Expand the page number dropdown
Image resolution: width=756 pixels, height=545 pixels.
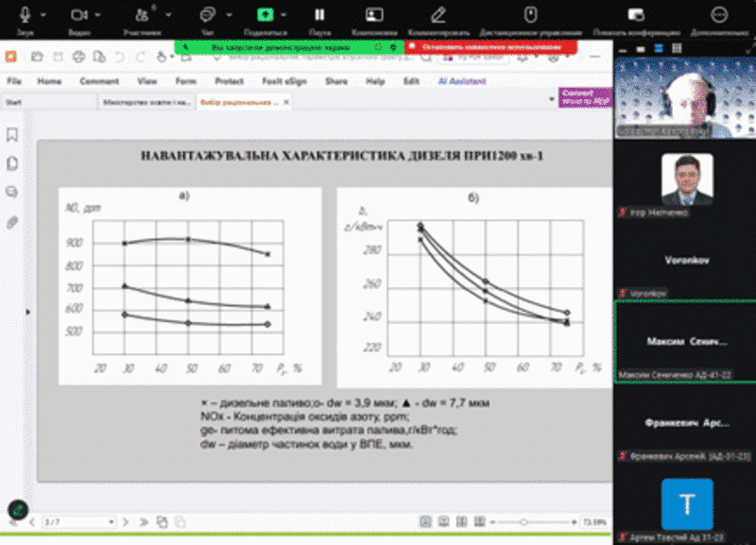tap(112, 521)
